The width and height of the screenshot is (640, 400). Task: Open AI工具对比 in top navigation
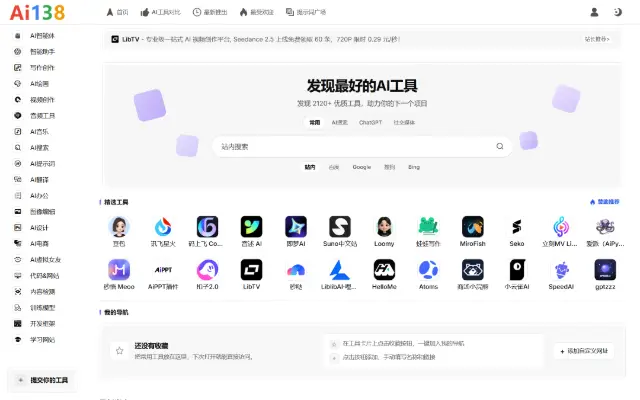[160, 12]
